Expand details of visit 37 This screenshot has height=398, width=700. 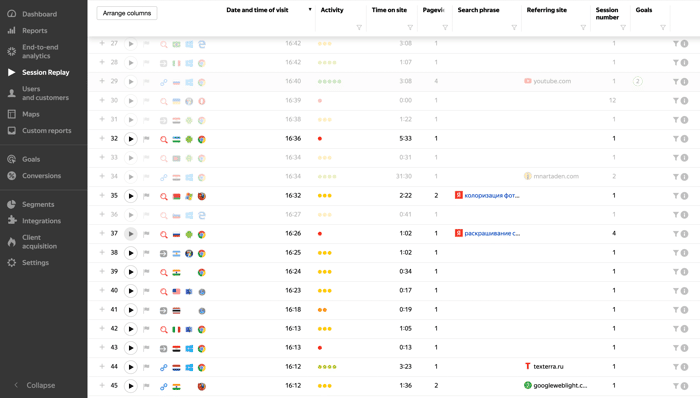(x=102, y=233)
